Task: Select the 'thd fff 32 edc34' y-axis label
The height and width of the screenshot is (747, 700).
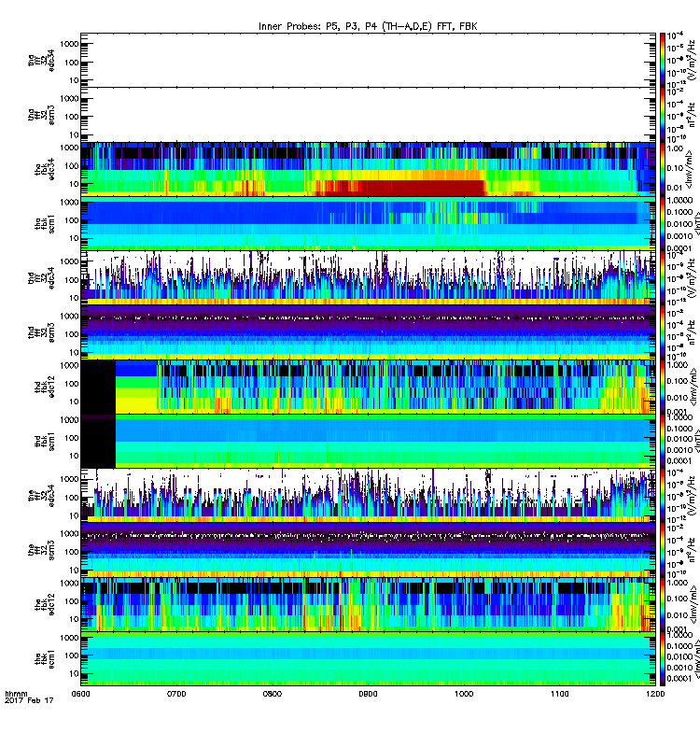Action: click(41, 277)
